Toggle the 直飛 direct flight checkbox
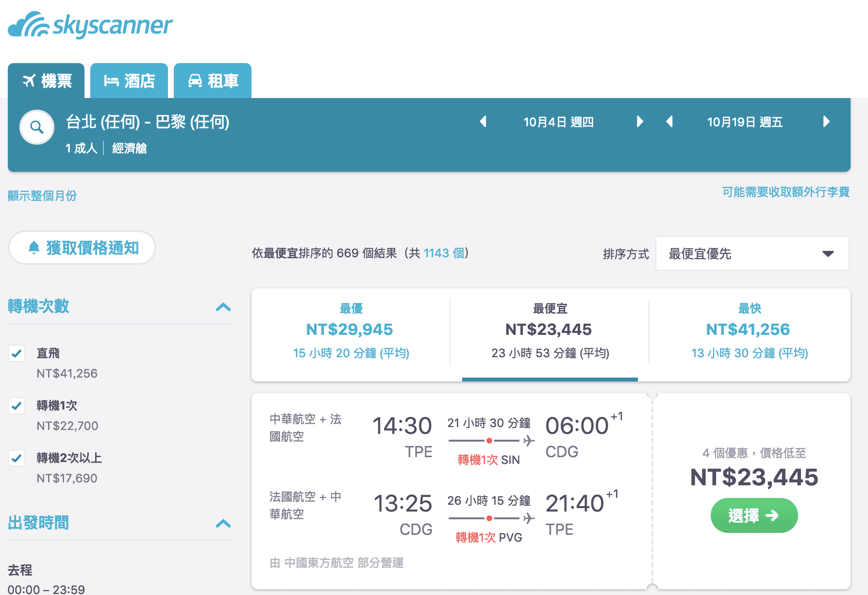This screenshot has width=868, height=595. 17,353
